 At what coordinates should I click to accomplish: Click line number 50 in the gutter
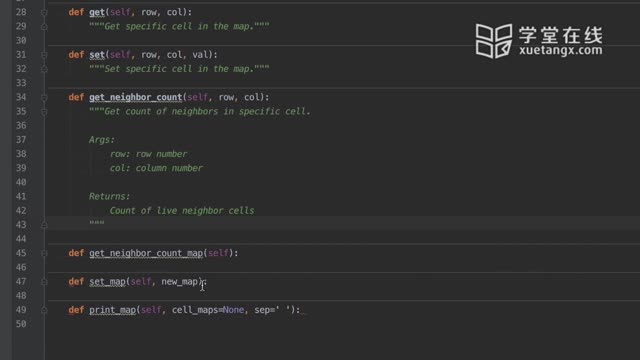pos(21,324)
